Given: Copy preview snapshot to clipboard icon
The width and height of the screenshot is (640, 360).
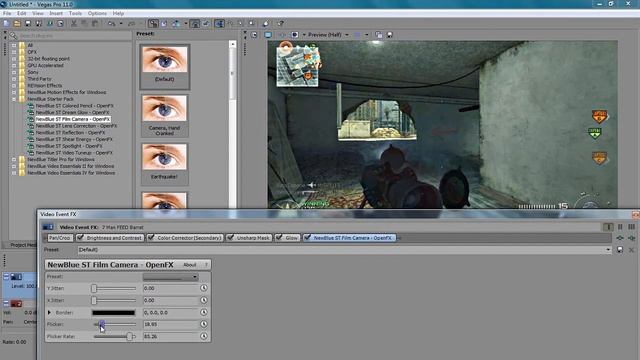Looking at the screenshot, I should pos(379,35).
